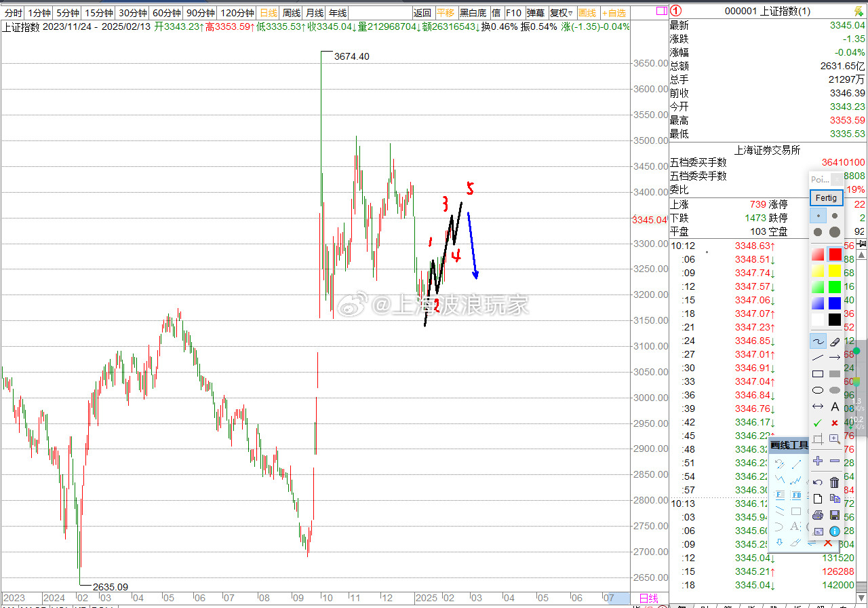This screenshot has width=868, height=608.
Task: Save annotated screen with floppy icon
Action: coord(835,515)
